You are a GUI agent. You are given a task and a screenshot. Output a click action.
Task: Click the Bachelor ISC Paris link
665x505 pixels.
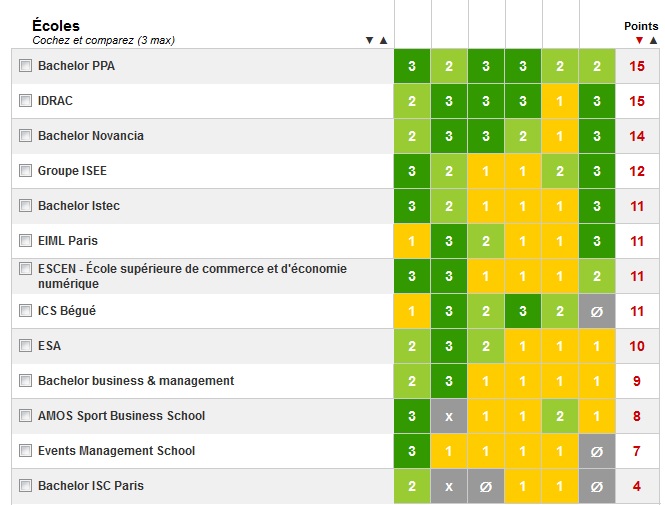click(x=91, y=485)
